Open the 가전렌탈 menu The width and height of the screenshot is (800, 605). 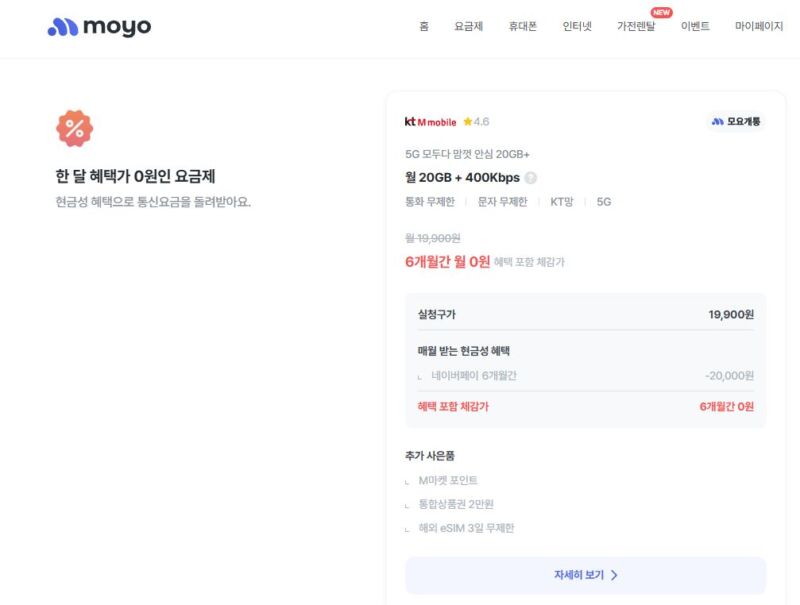(636, 27)
